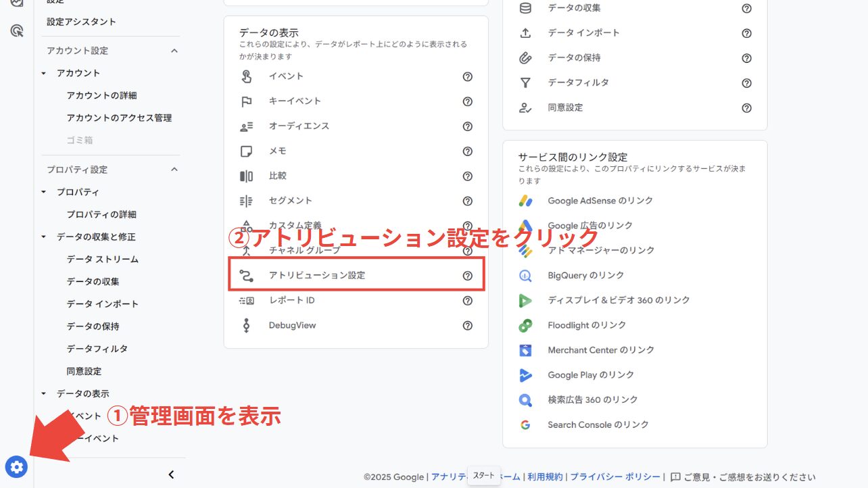Screen dimensions: 868x488
Task: Open Google AdSense のリンク
Action: pos(600,201)
